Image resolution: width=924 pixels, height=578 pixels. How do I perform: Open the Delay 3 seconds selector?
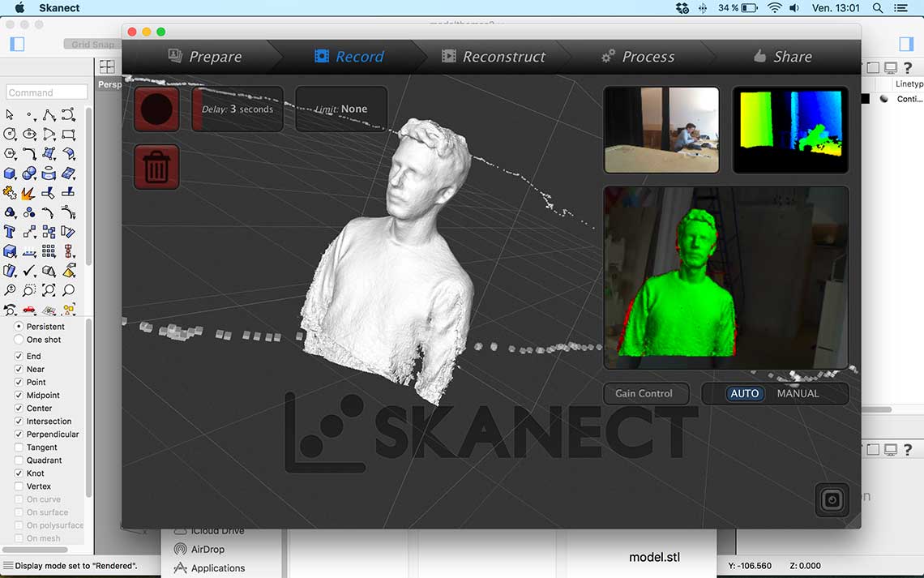point(237,109)
